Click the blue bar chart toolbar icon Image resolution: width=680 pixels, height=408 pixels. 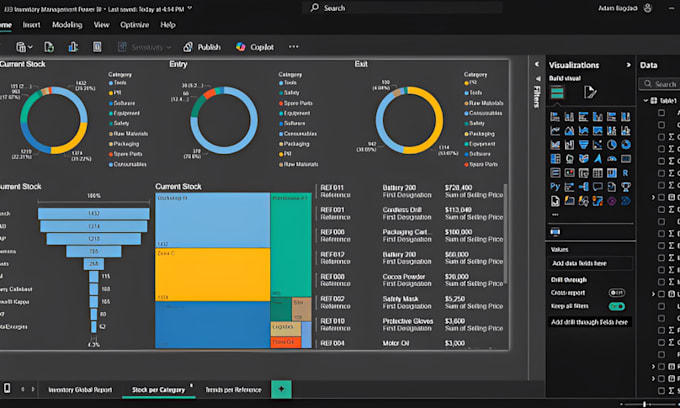point(73,47)
